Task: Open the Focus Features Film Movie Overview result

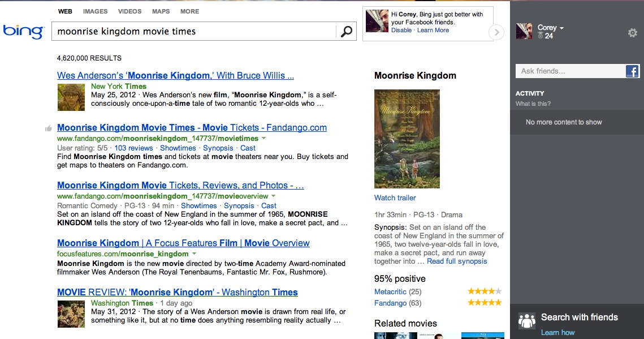Action: pos(183,243)
